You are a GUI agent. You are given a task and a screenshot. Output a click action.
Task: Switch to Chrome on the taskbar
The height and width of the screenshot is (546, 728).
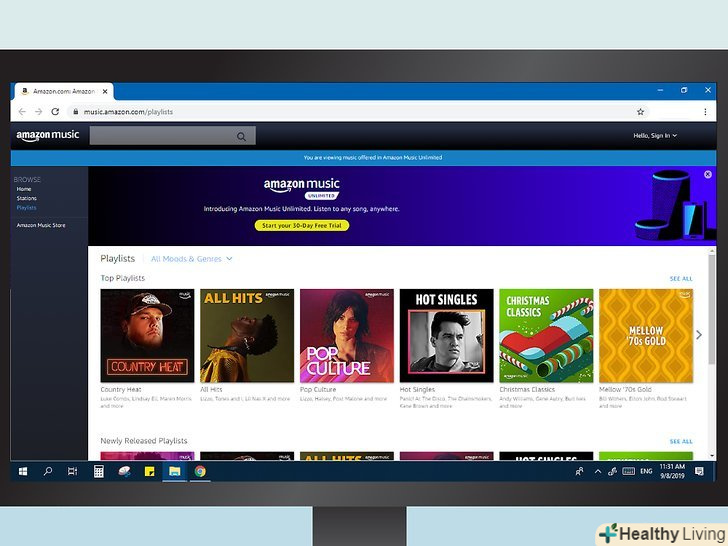pos(200,472)
